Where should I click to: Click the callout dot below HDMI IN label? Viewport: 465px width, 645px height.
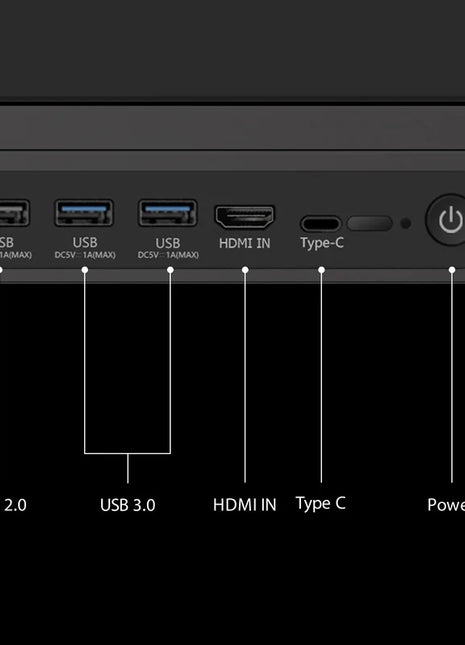click(x=245, y=270)
